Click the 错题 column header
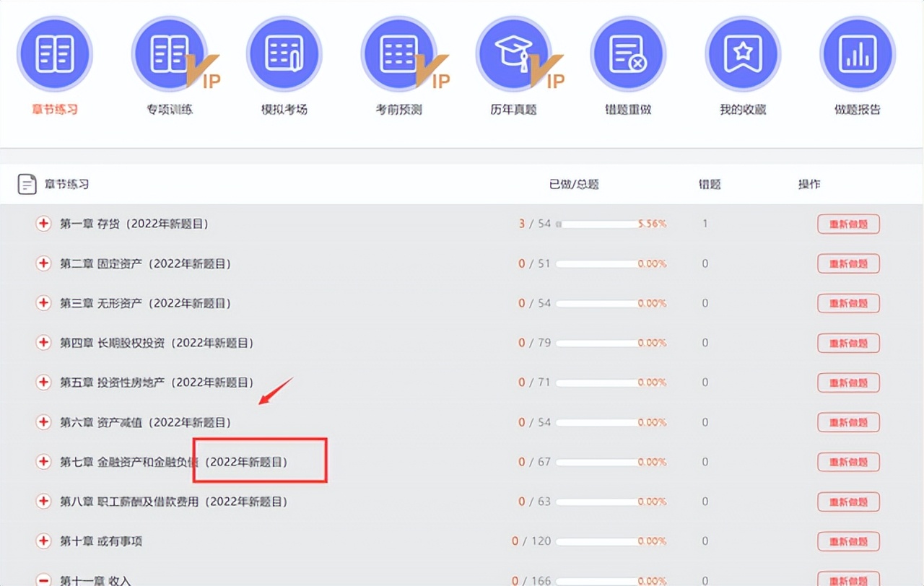Image resolution: width=924 pixels, height=586 pixels. click(709, 184)
